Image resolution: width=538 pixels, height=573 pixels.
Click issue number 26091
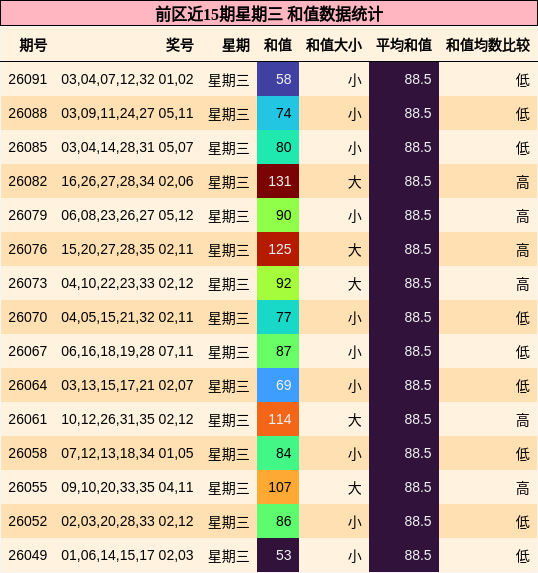[28, 79]
